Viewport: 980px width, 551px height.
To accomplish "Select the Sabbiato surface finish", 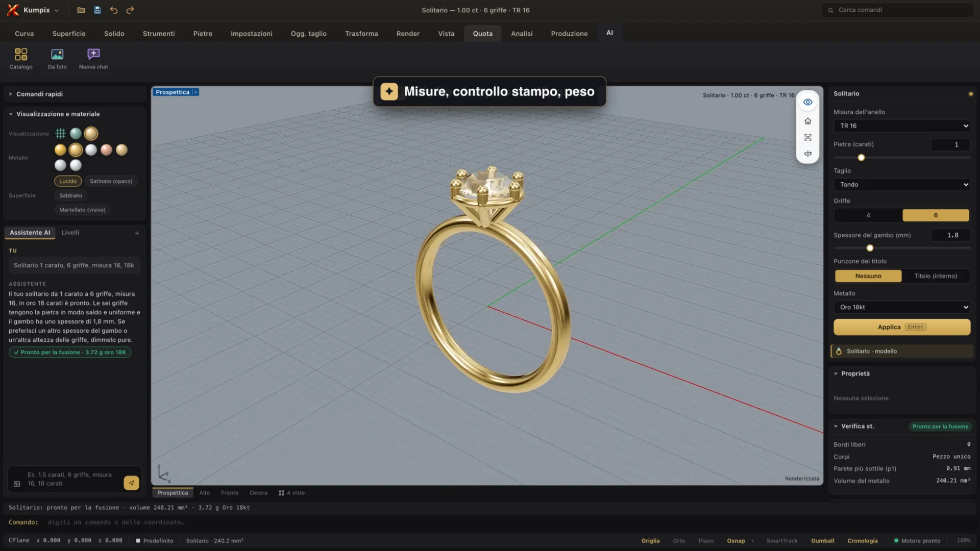I will 70,195.
